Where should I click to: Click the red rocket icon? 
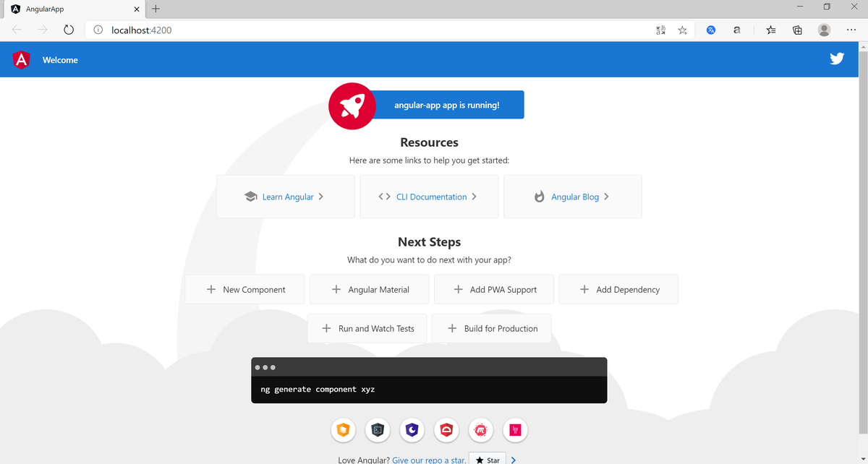pos(352,106)
